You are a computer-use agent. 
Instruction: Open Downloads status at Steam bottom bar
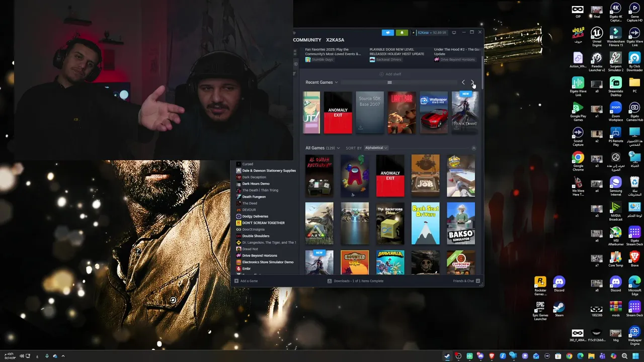tap(355, 281)
